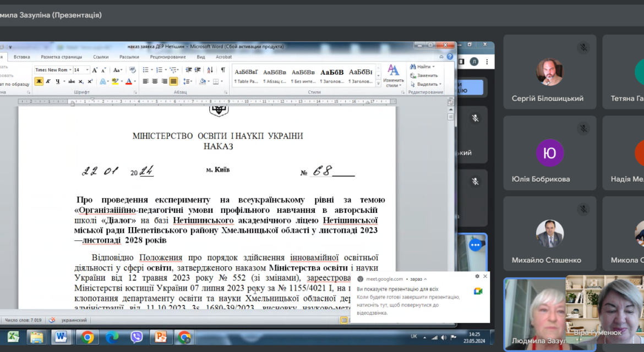Open the Вставка ribbon tab
This screenshot has width=644, height=352.
(22, 57)
